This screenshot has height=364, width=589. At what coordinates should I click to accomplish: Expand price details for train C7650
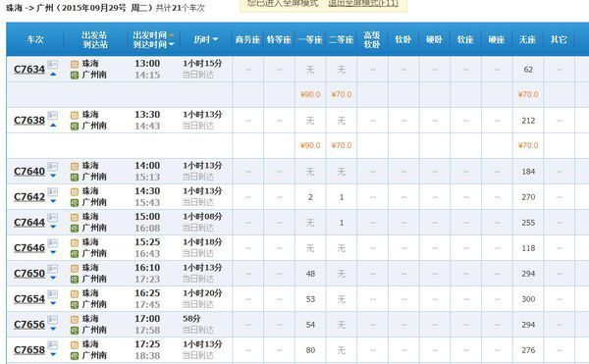53,278
